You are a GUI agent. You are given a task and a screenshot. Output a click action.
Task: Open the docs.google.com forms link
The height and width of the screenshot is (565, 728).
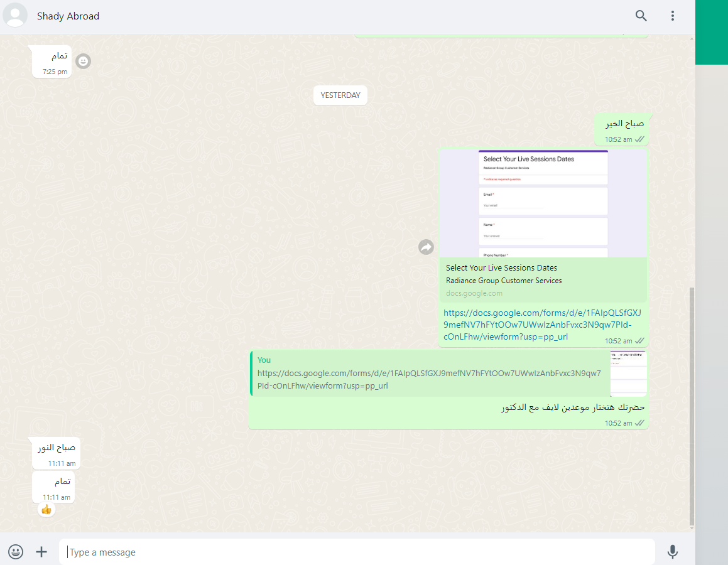[542, 325]
